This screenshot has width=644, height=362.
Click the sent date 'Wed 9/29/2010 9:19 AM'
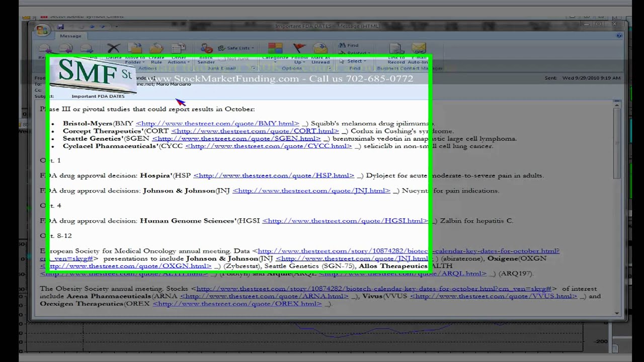click(591, 78)
